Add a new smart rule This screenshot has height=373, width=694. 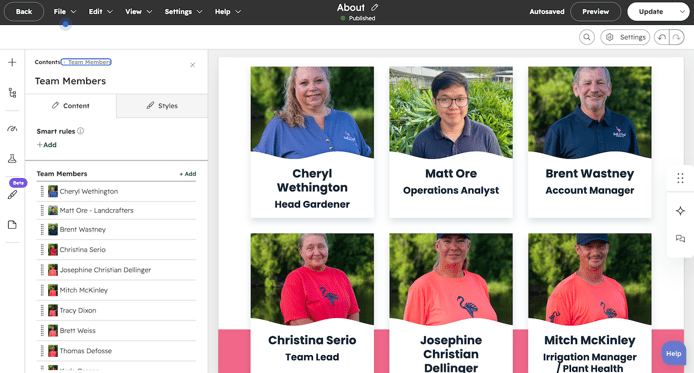[x=46, y=145]
